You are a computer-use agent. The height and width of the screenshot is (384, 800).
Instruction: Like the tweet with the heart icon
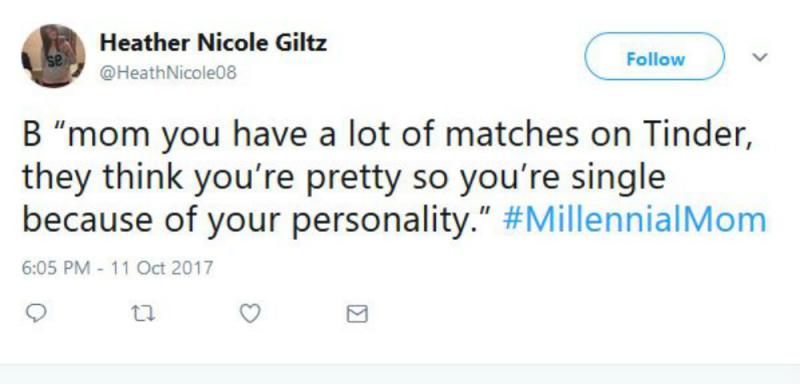point(250,314)
